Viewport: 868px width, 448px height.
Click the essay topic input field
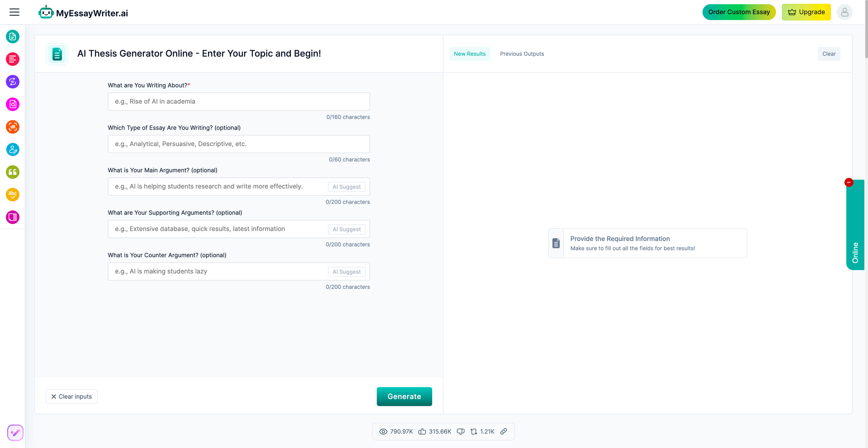coord(238,101)
